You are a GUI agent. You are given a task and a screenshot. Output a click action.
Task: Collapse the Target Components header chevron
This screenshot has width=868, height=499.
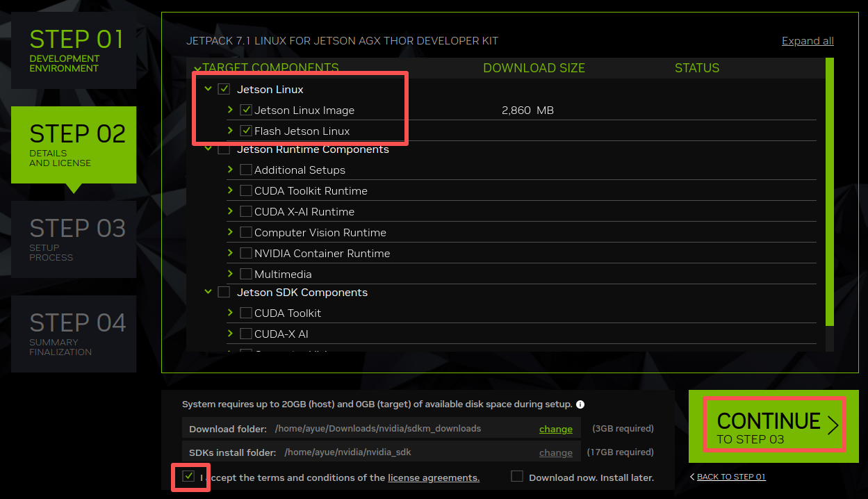197,68
